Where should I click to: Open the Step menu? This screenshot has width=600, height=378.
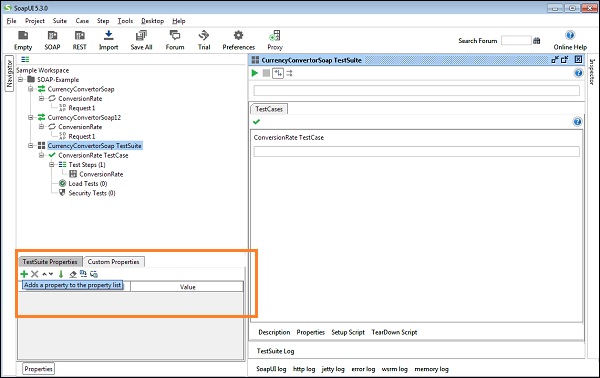click(103, 21)
